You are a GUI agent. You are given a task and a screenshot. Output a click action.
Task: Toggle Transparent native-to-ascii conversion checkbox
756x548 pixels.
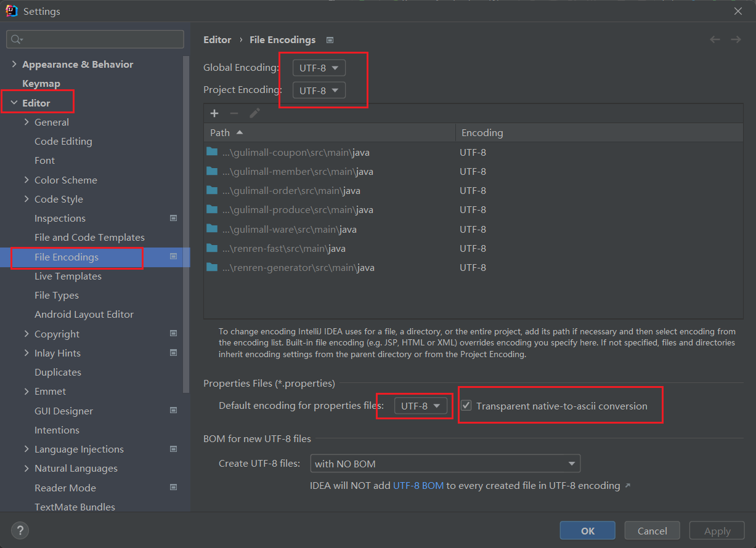[x=466, y=406]
